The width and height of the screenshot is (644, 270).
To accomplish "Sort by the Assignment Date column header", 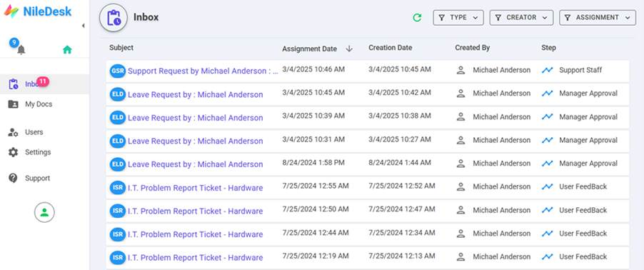I will point(309,49).
